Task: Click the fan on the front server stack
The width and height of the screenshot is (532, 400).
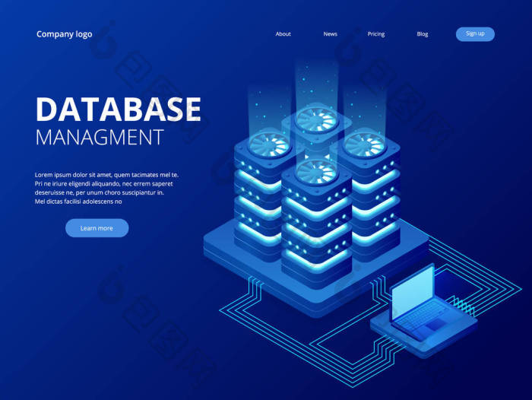Action: [x=317, y=172]
